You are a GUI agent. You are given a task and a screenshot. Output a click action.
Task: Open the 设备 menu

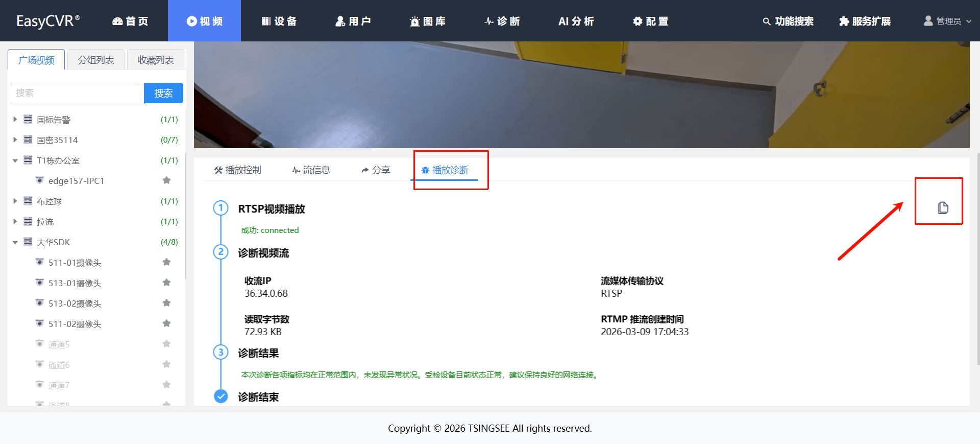[x=279, y=21]
